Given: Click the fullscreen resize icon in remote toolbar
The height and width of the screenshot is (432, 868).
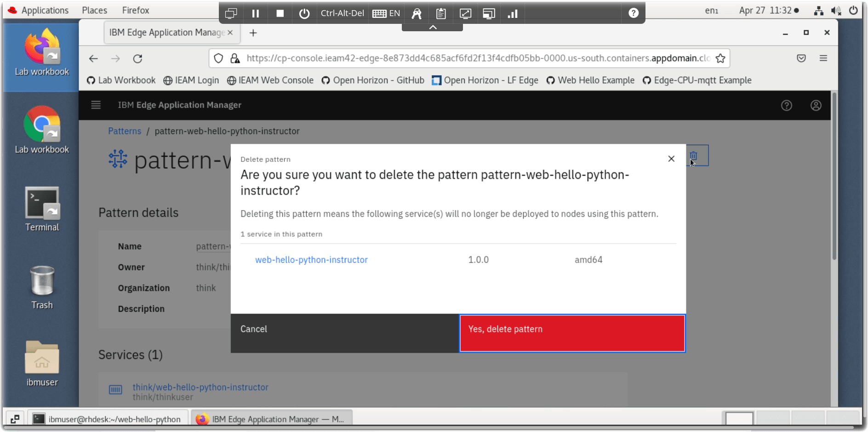Looking at the screenshot, I should click(465, 13).
